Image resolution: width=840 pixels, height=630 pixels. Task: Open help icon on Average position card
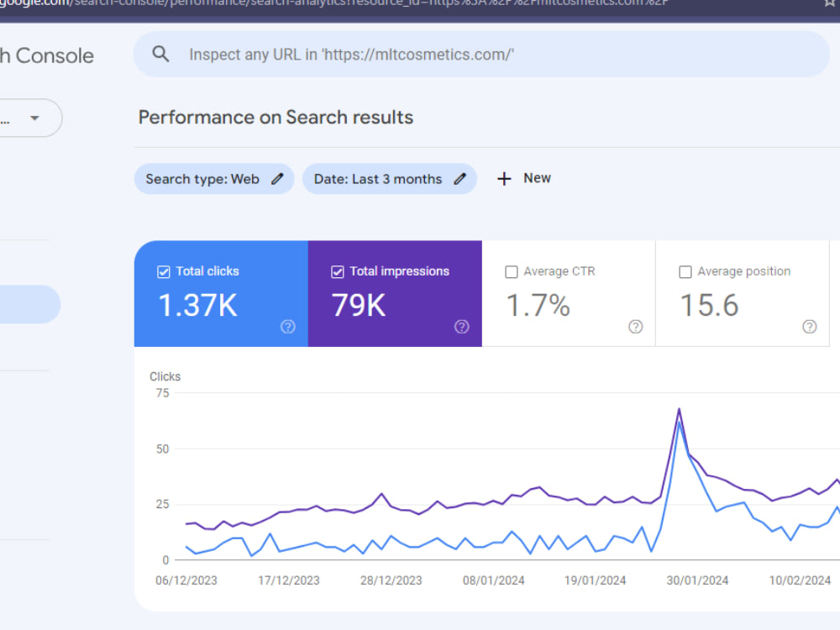[810, 326]
